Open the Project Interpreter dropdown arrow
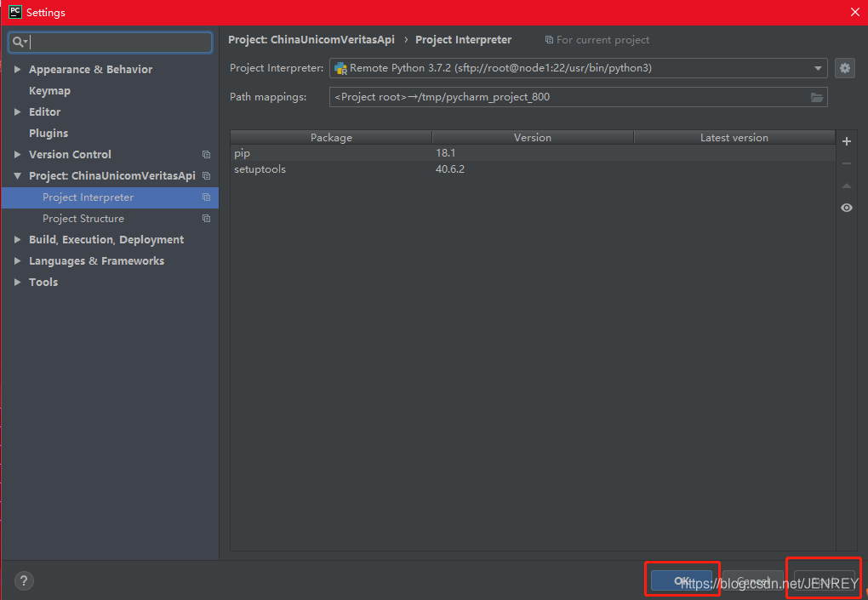The width and height of the screenshot is (868, 600). (x=818, y=68)
